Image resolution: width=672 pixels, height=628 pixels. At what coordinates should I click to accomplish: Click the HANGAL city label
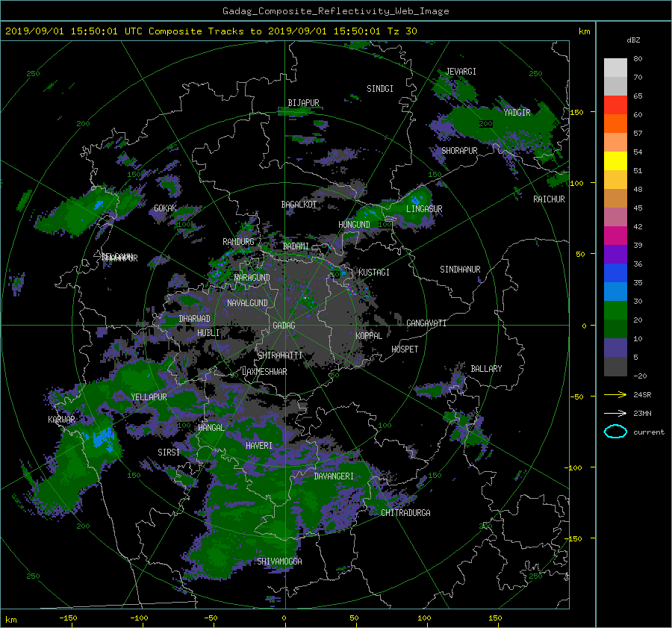coord(211,428)
